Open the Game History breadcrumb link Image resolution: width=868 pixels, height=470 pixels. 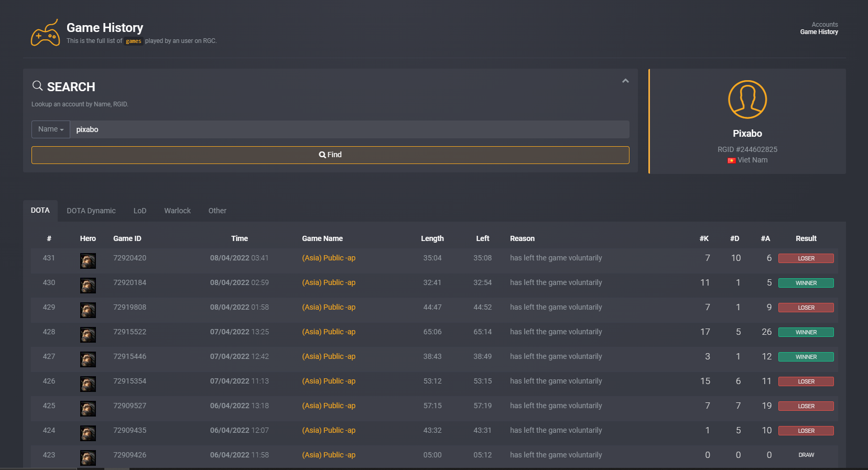[x=819, y=32]
